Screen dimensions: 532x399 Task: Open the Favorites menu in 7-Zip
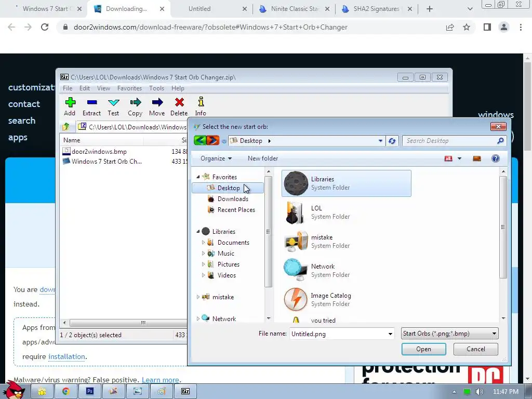(x=129, y=88)
